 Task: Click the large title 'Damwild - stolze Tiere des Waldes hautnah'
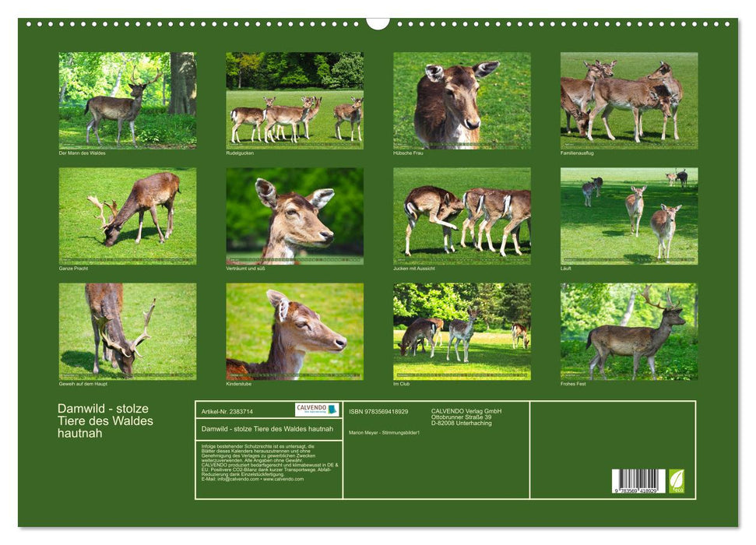click(105, 420)
